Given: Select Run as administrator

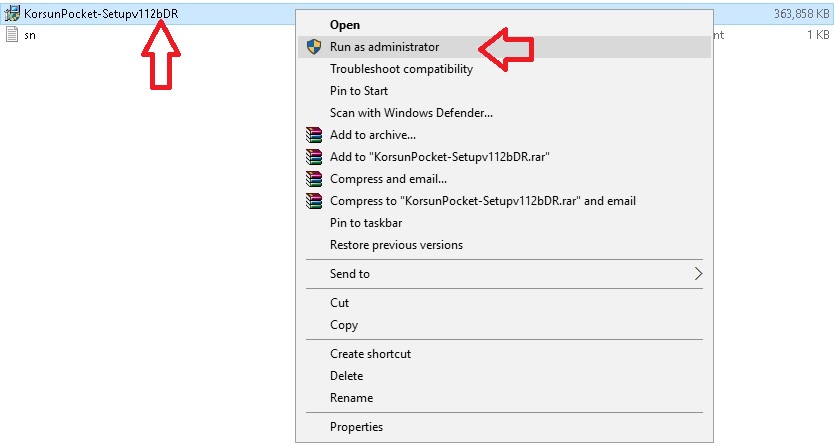Looking at the screenshot, I should pos(384,47).
